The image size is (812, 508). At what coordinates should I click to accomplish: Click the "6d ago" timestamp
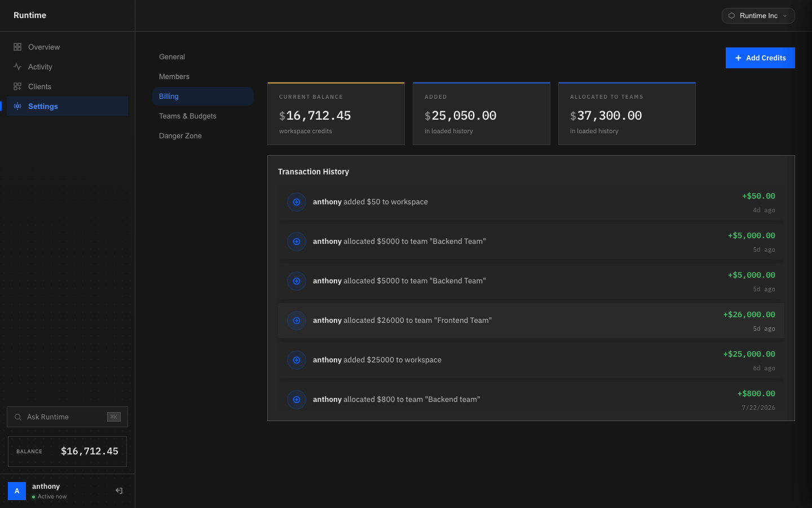pyautogui.click(x=764, y=368)
